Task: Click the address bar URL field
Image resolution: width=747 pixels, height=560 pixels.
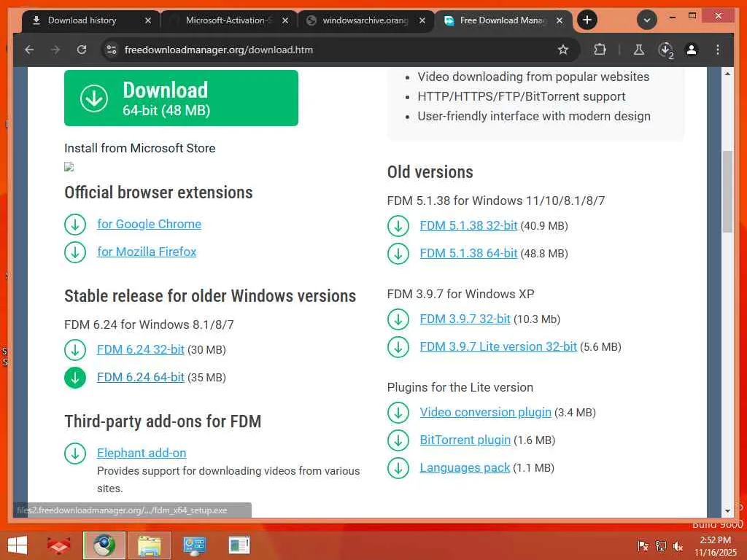Action: click(333, 50)
